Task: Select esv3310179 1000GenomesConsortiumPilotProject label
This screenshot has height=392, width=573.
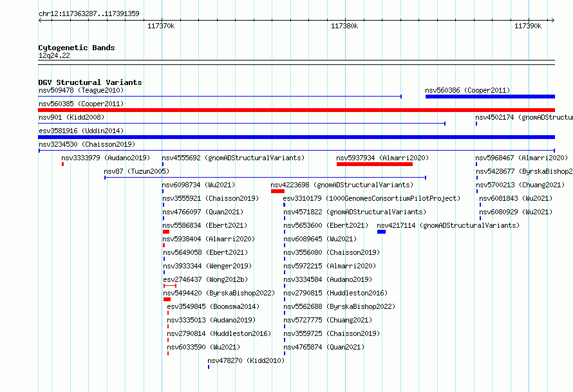Action: click(371, 198)
